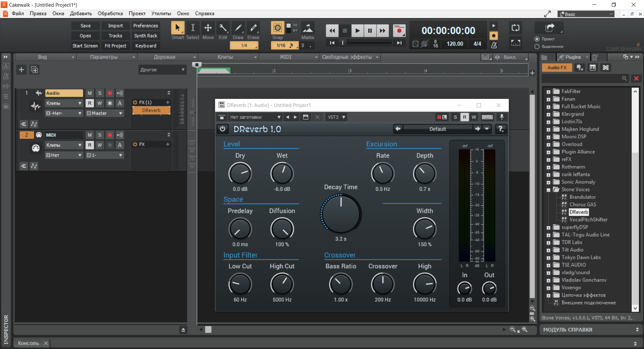This screenshot has height=349, width=644.
Task: Open the Обработка menu
Action: point(110,13)
